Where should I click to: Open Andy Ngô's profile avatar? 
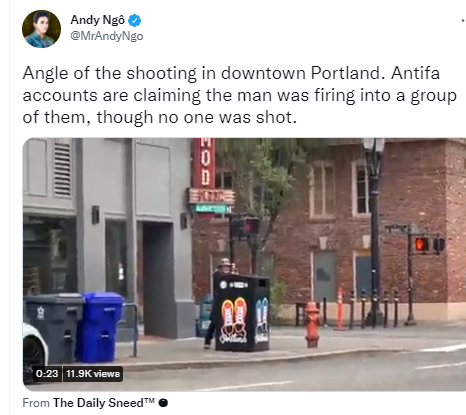[41, 29]
